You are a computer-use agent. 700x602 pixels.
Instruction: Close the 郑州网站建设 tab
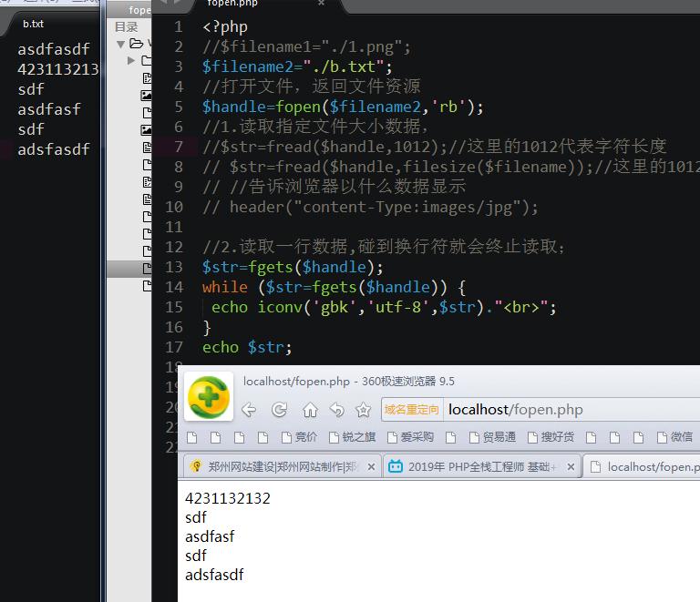[x=371, y=467]
